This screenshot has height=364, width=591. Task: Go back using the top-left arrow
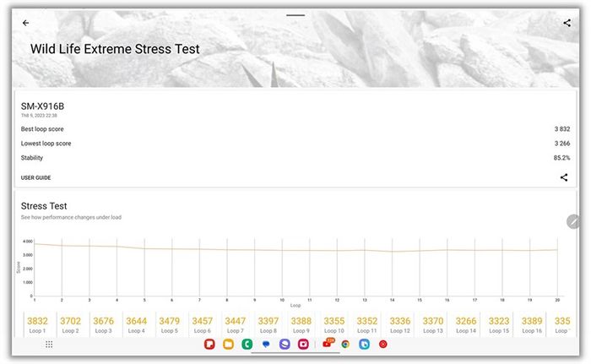pyautogui.click(x=25, y=23)
